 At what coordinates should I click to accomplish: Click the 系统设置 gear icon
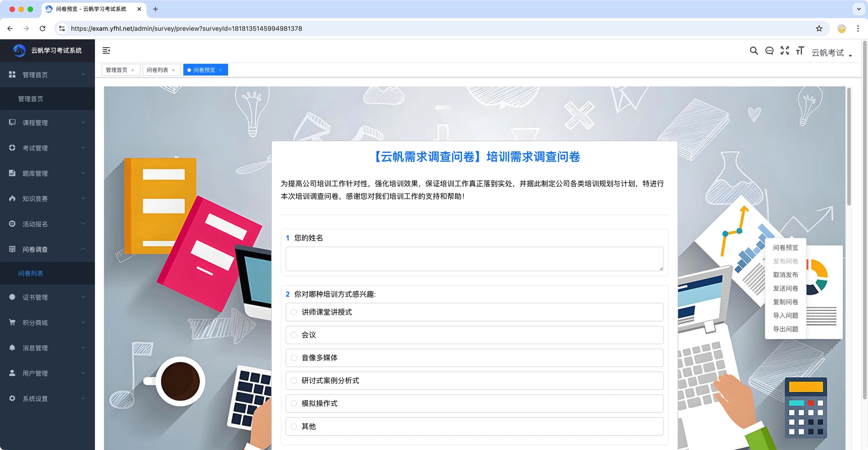(x=12, y=398)
